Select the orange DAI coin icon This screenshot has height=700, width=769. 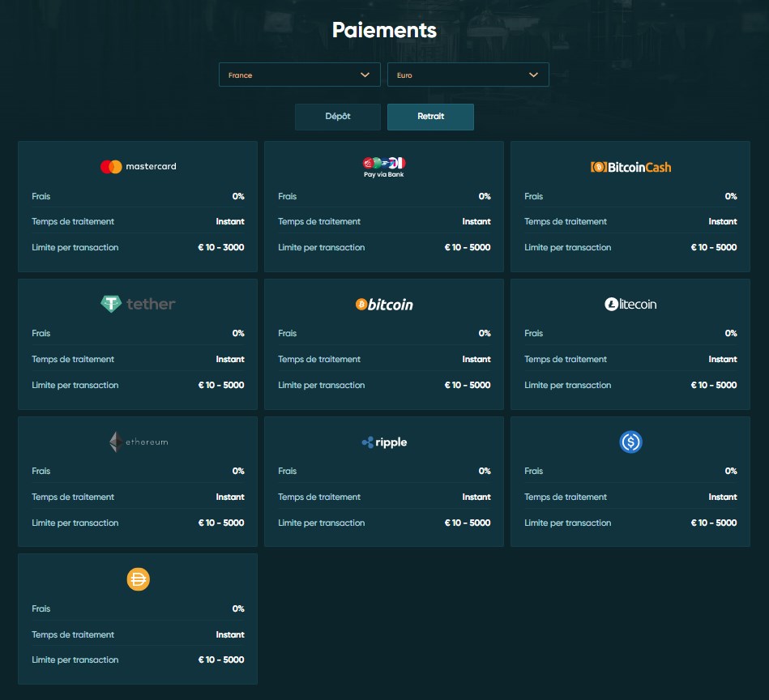(139, 579)
